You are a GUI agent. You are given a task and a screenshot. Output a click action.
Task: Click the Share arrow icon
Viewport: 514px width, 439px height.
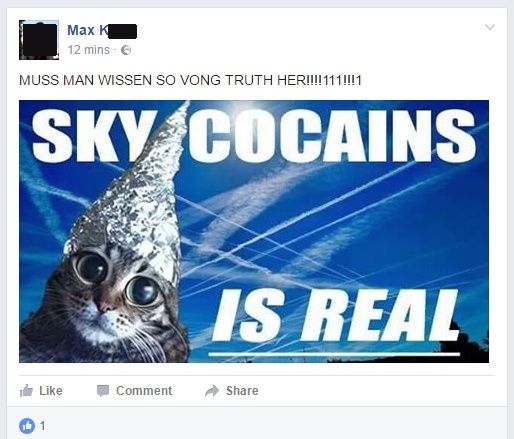tap(212, 391)
